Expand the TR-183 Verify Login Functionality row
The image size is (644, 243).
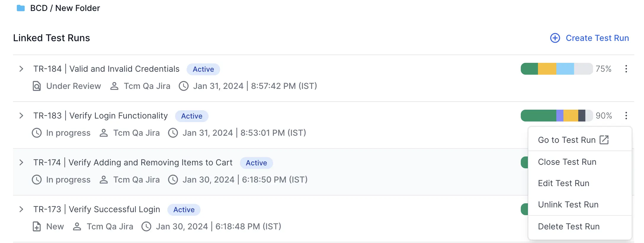coord(21,116)
